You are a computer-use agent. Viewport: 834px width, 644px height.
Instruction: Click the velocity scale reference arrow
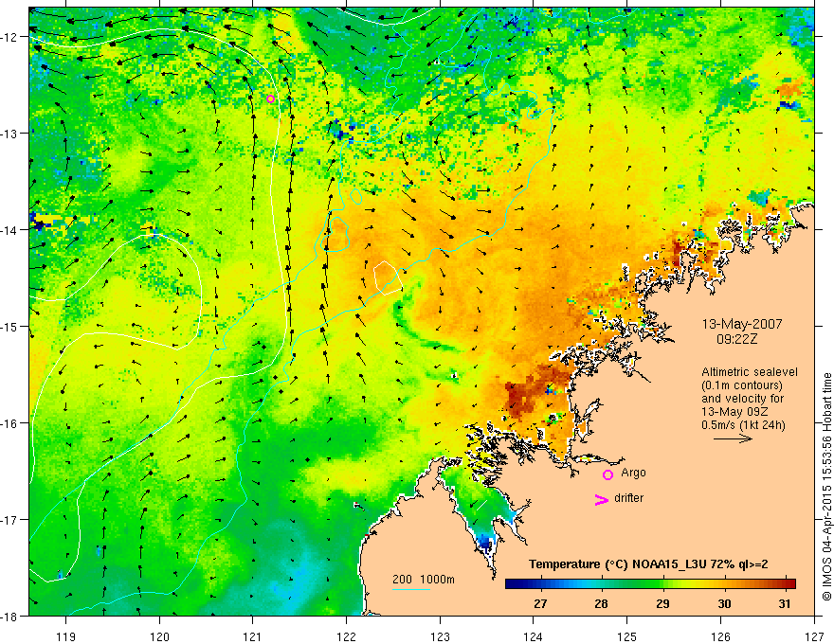pyautogui.click(x=733, y=438)
